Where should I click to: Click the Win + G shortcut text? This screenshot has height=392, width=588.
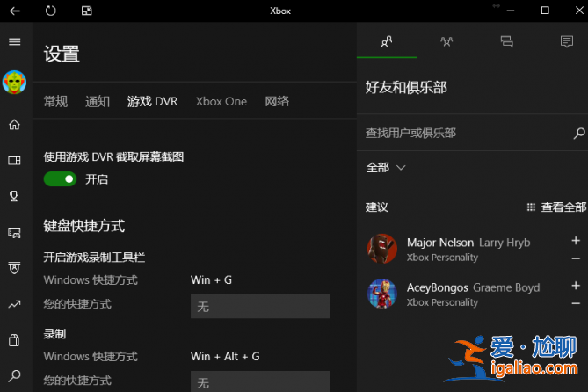[x=211, y=279]
